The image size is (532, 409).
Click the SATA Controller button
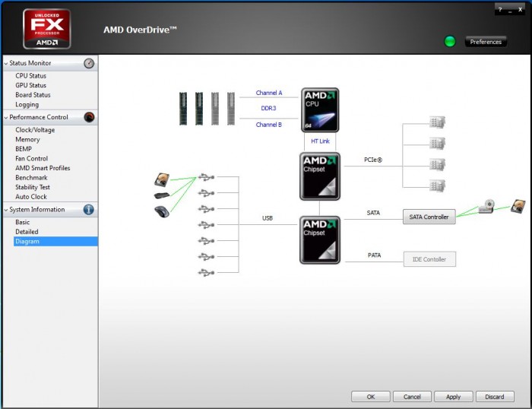tap(429, 217)
